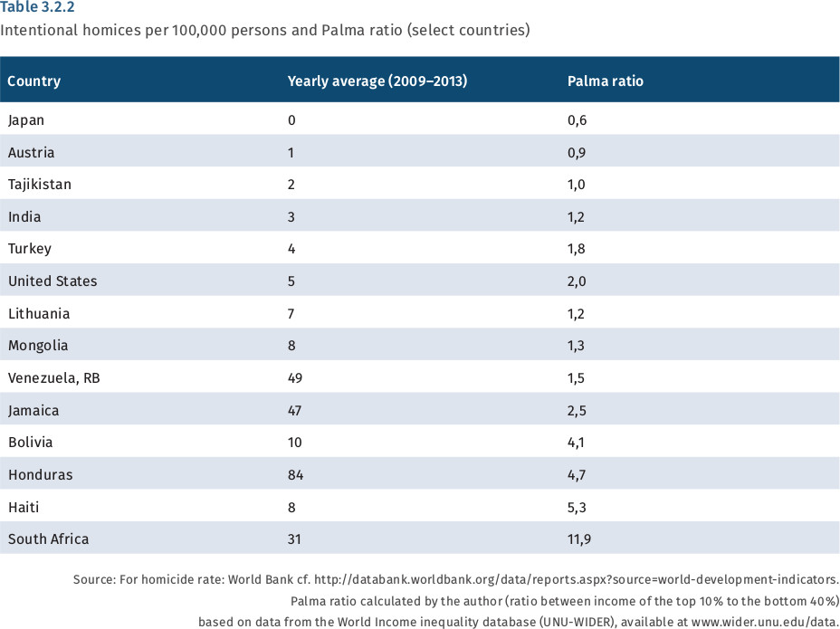
Task: Select Haiti's Palma ratio value 5,3
Action: tap(577, 507)
